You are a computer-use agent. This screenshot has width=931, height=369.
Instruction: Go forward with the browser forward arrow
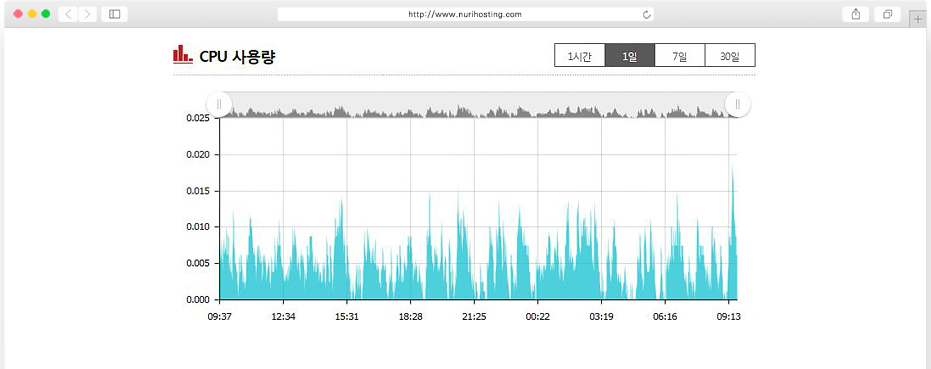click(x=88, y=14)
